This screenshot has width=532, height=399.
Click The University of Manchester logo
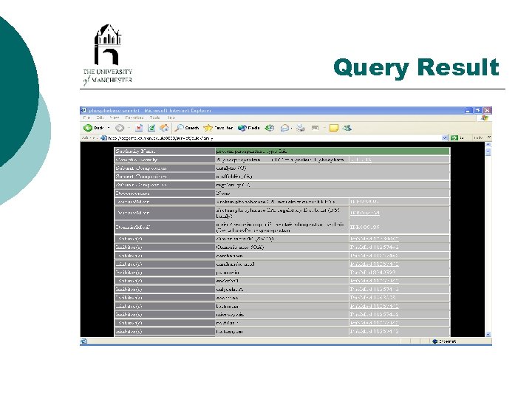pyautogui.click(x=108, y=54)
